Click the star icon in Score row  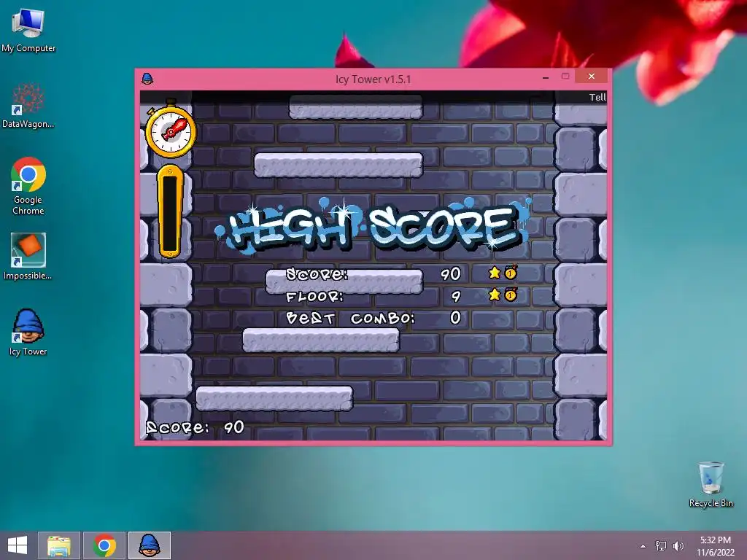click(495, 273)
